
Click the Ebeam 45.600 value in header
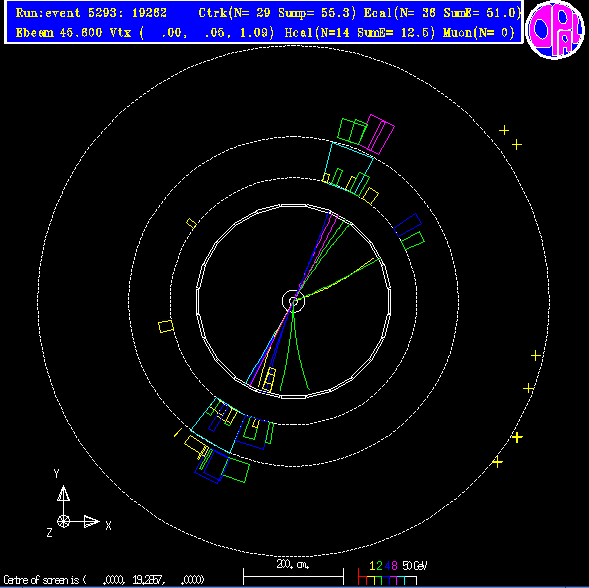point(59,33)
